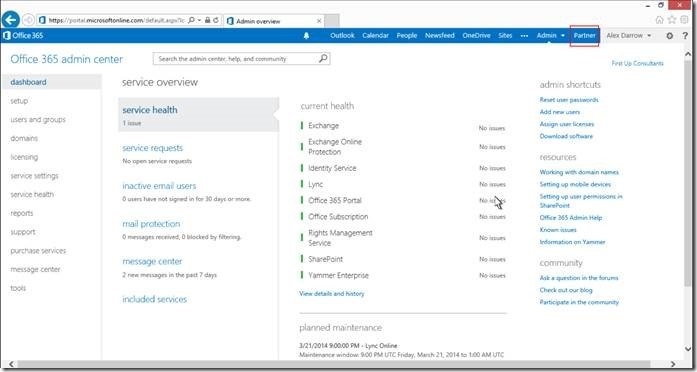Click the search magnifier in admin center
Image resolution: width=697 pixels, height=372 pixels.
[x=323, y=58]
